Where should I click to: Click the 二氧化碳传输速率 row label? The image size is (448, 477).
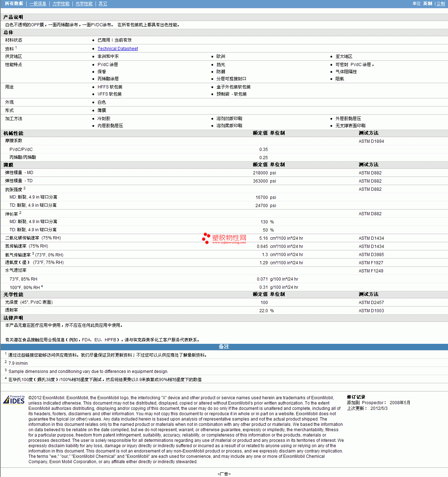[33, 238]
